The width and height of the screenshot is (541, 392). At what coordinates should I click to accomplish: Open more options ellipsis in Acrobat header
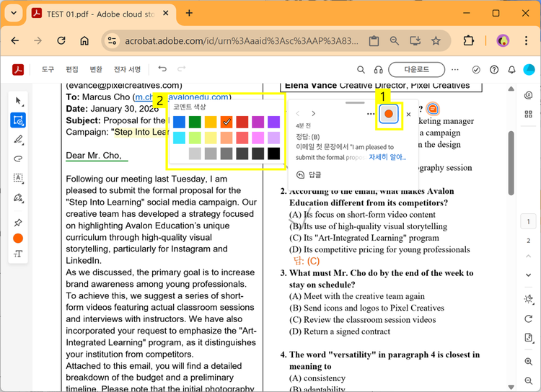point(455,70)
